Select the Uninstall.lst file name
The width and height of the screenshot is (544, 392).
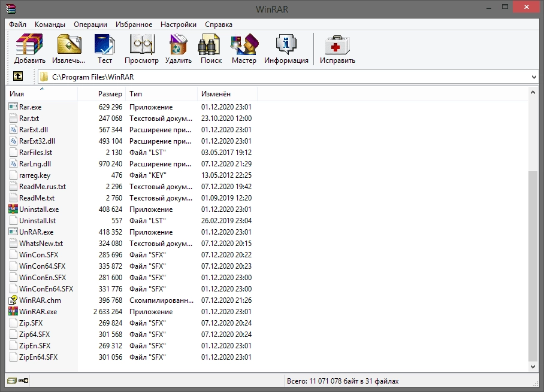(38, 221)
